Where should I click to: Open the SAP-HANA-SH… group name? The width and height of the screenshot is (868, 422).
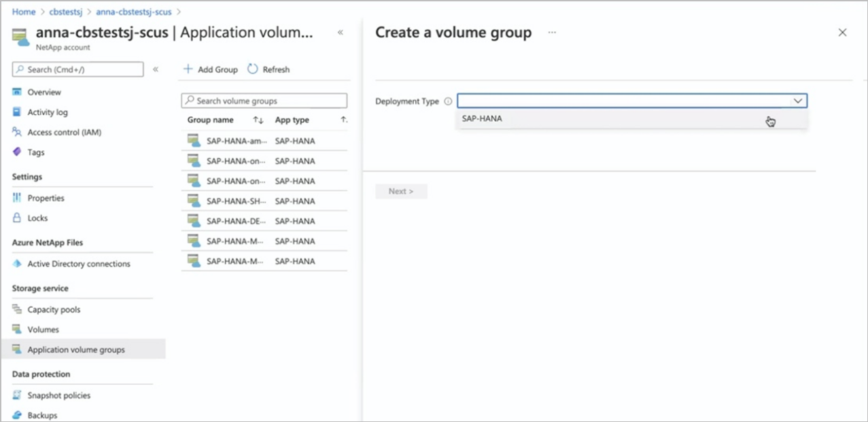[236, 201]
